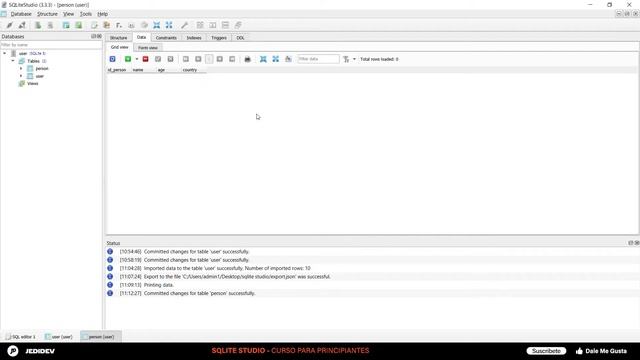Click the Cascade windows toolbar icon
The height and width of the screenshot is (360, 640).
pos(238,25)
